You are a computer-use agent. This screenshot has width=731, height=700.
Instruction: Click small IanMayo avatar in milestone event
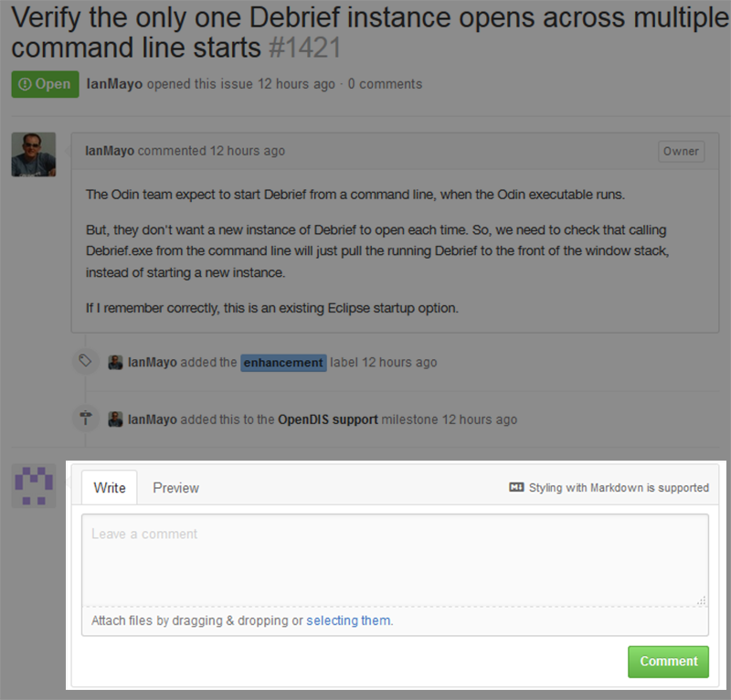pyautogui.click(x=115, y=419)
